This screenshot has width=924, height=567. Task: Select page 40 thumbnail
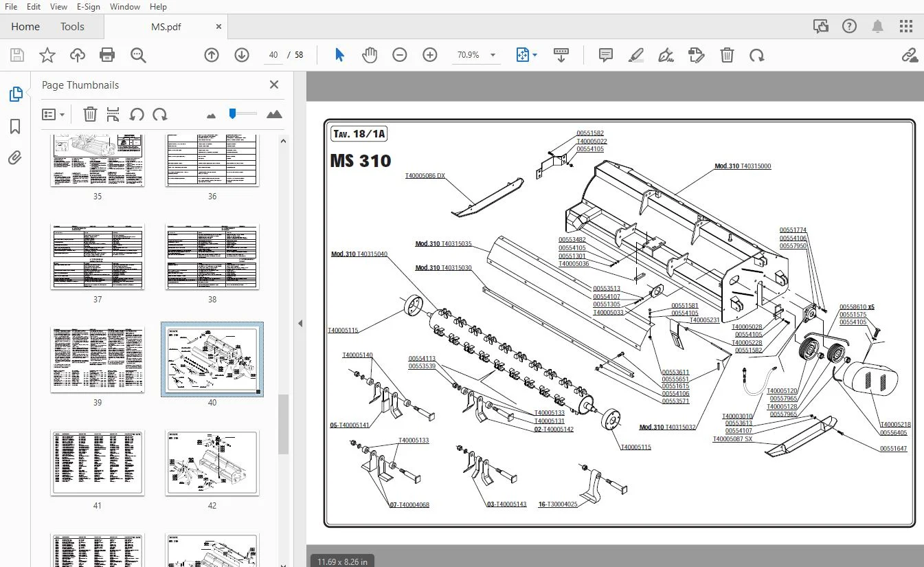(x=212, y=359)
